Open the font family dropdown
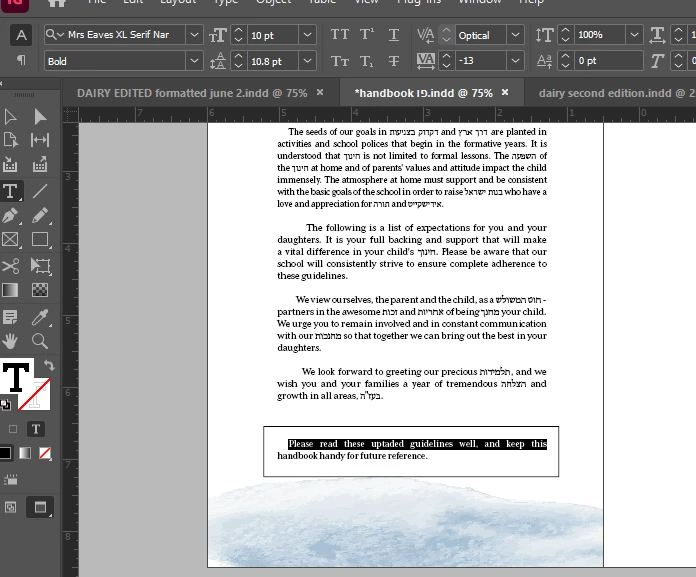Image resolution: width=696 pixels, height=577 pixels. tap(194, 35)
